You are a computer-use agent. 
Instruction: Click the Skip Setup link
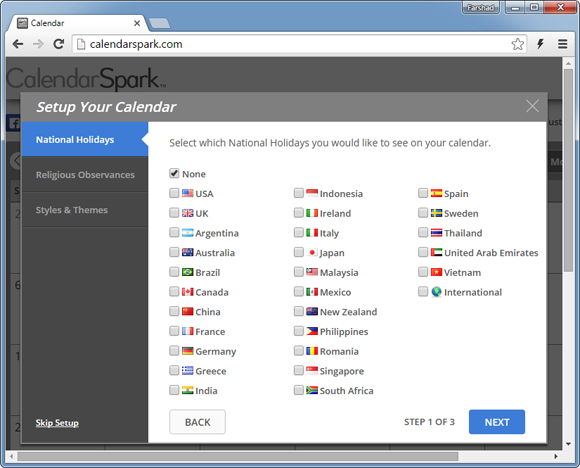click(57, 423)
